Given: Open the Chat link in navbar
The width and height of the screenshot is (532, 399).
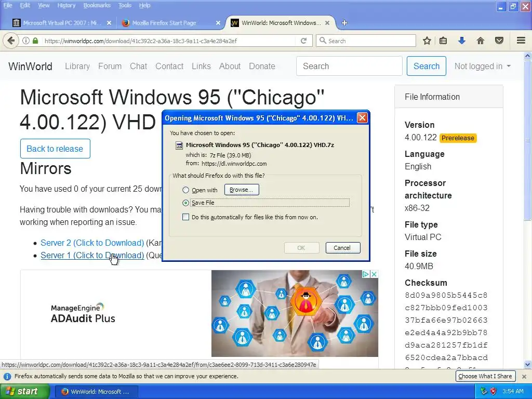Looking at the screenshot, I should (138, 66).
